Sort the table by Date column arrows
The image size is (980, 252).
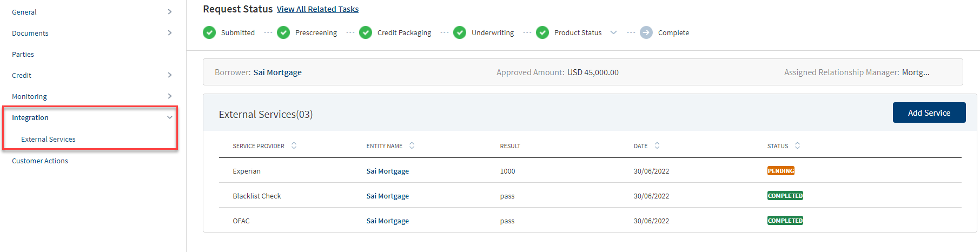coord(657,145)
